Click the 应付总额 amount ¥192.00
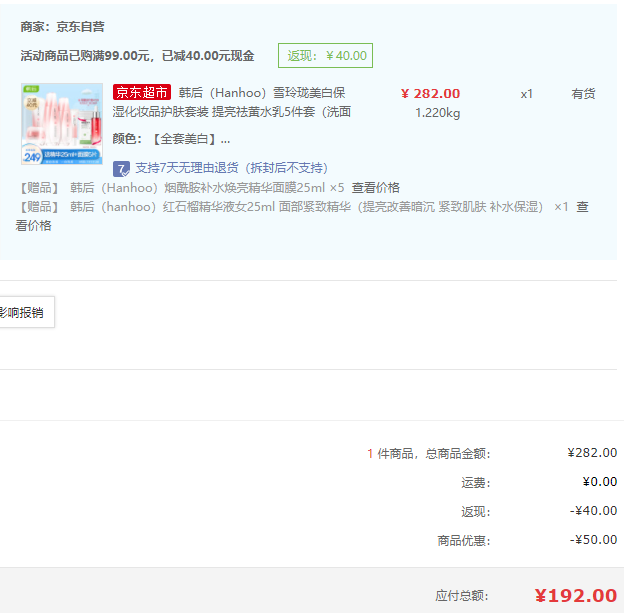 (576, 596)
